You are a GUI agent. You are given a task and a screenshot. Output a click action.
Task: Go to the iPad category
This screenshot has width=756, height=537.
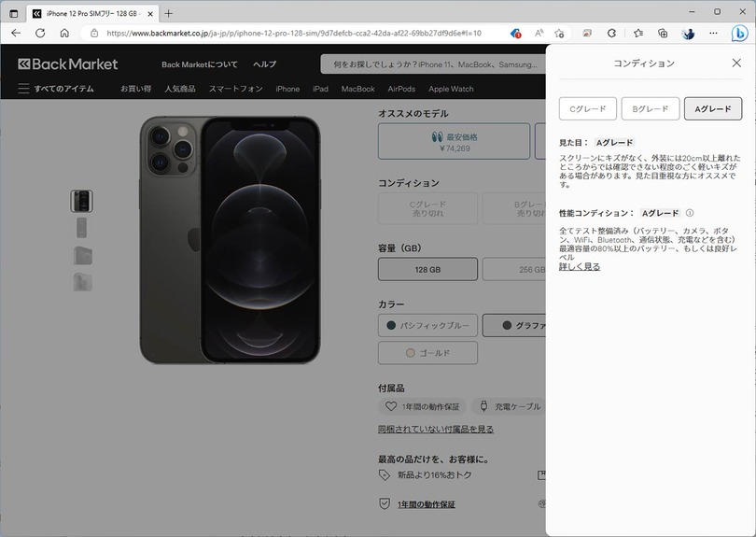(320, 90)
